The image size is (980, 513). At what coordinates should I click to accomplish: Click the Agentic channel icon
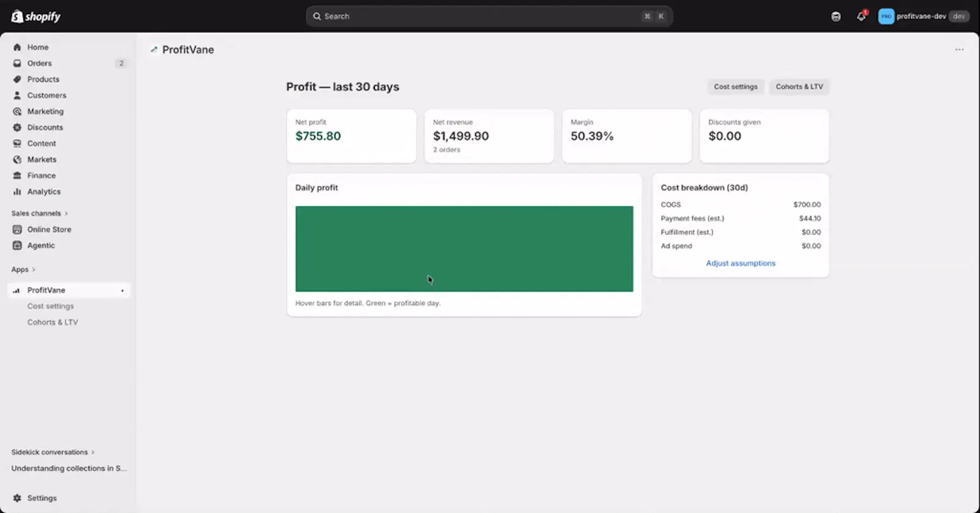(x=17, y=245)
